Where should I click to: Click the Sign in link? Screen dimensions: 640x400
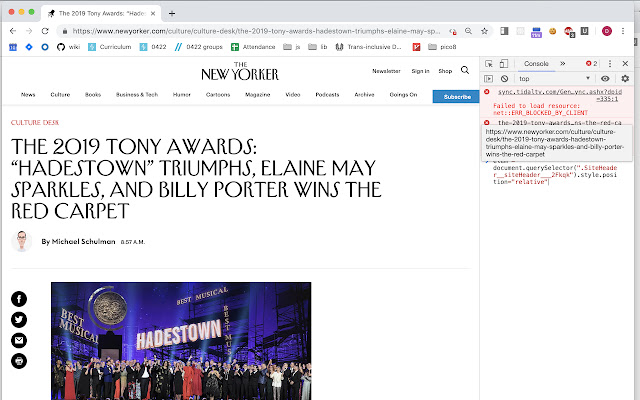(420, 71)
